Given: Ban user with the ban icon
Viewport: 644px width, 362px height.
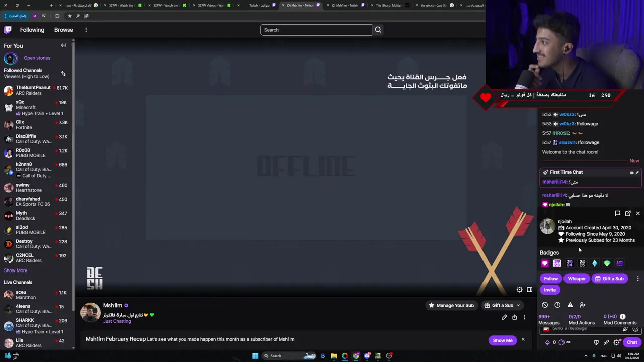Looking at the screenshot, I should [545, 305].
